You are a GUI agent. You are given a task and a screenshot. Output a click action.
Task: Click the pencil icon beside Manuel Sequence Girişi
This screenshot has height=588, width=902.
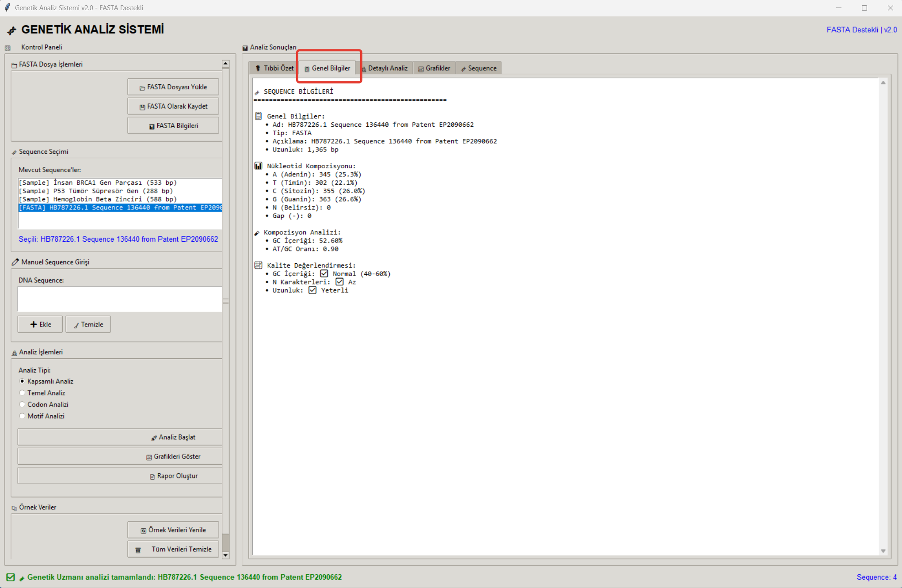(x=15, y=262)
